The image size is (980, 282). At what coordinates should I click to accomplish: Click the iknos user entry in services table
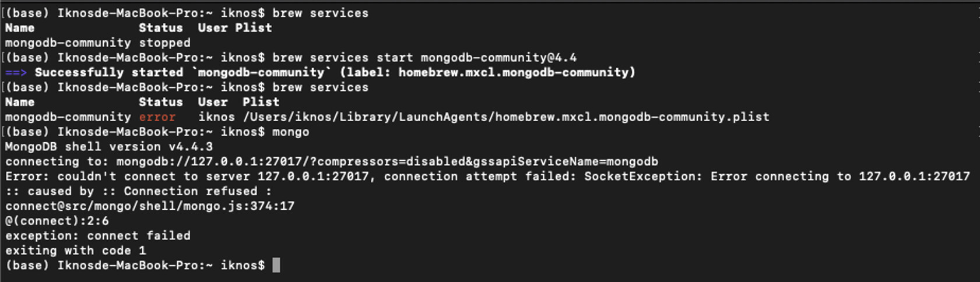(x=217, y=117)
